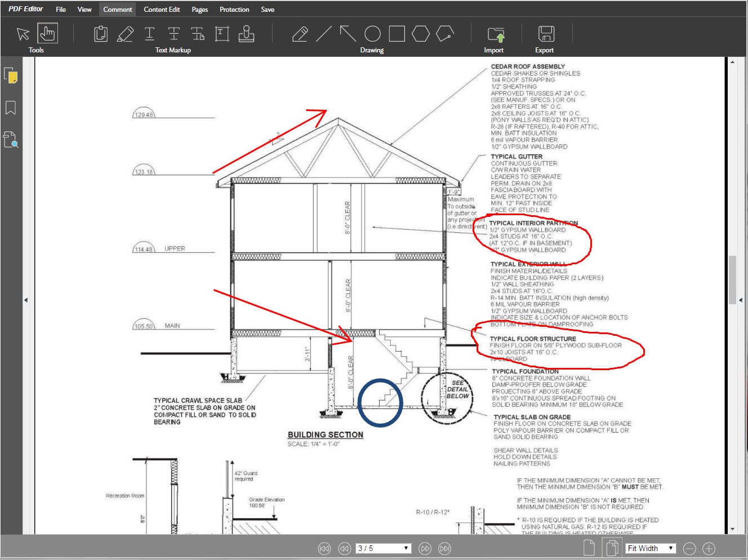748x560 pixels.
Task: Select the Ellipse drawing tool
Action: pos(372,34)
